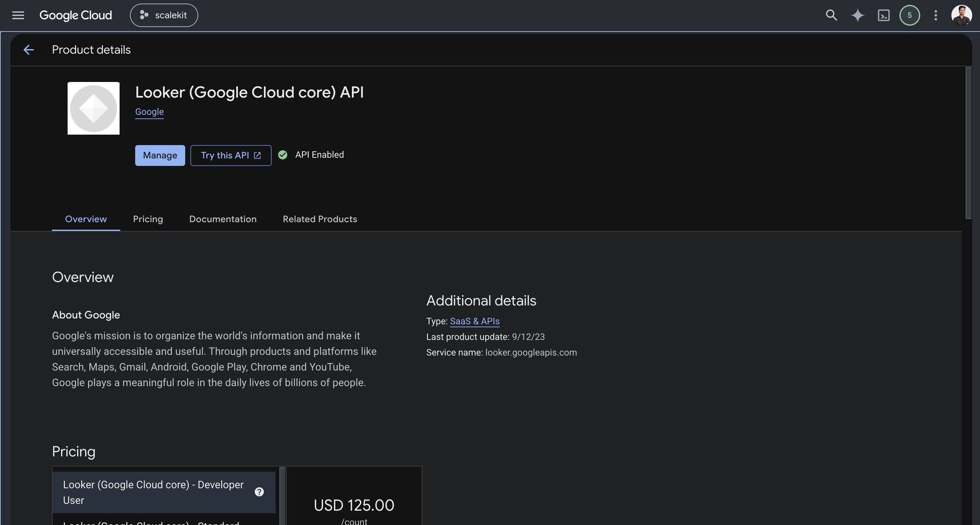Open the notifications badge showing 5
The image size is (980, 525).
click(909, 15)
